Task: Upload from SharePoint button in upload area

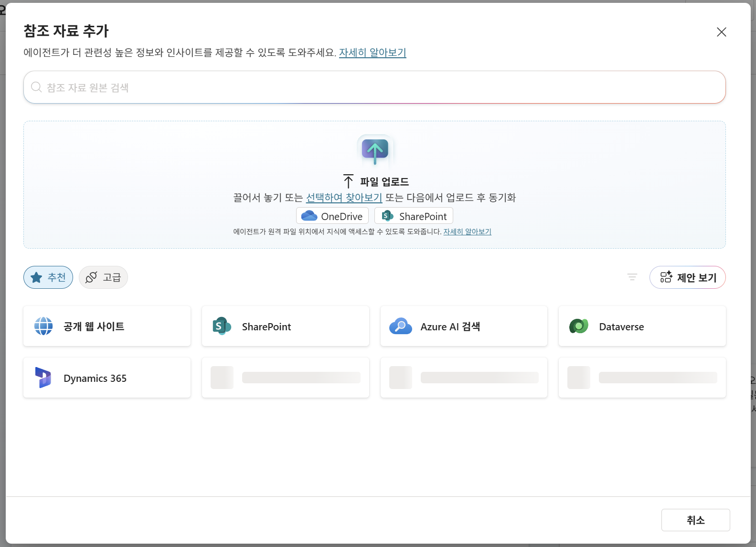Action: pyautogui.click(x=414, y=216)
